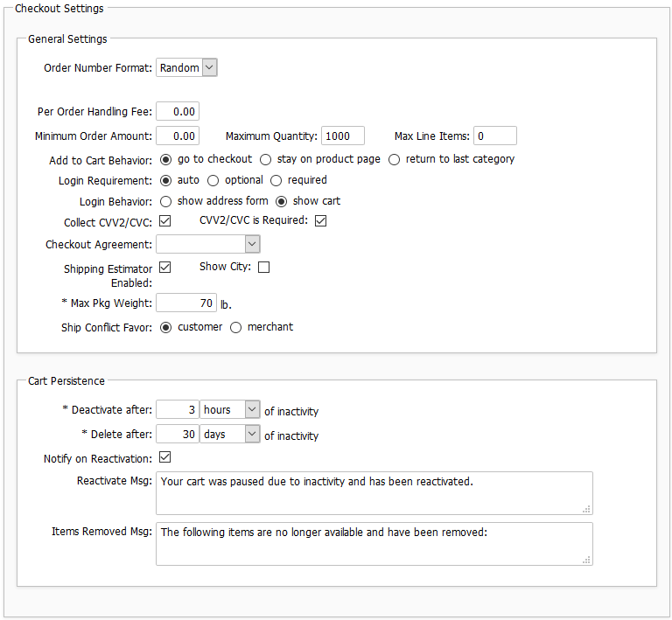
Task: Select return to last category option
Action: click(394, 159)
